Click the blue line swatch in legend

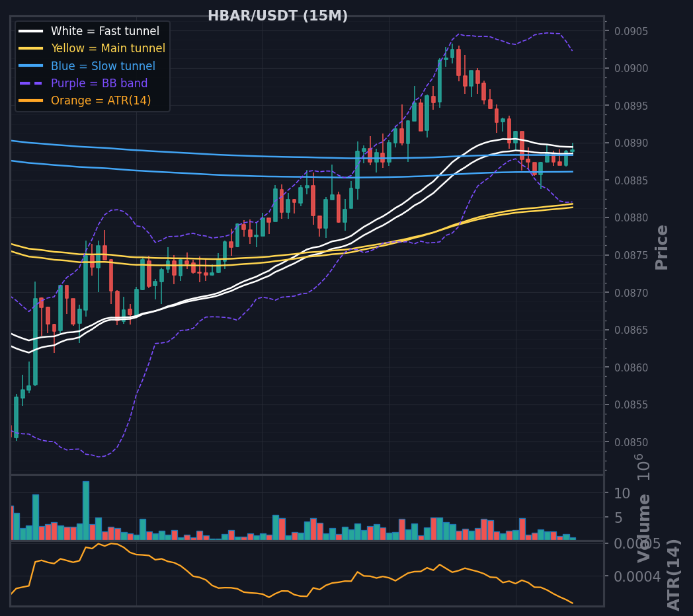point(31,66)
